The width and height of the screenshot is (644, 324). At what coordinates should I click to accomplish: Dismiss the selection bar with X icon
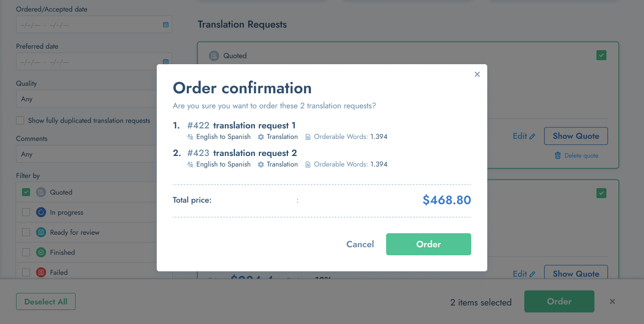[x=612, y=301]
